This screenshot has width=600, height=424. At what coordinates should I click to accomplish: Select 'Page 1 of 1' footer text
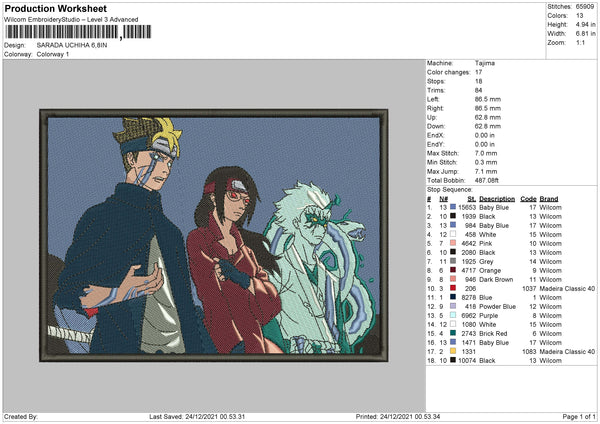pyautogui.click(x=579, y=416)
